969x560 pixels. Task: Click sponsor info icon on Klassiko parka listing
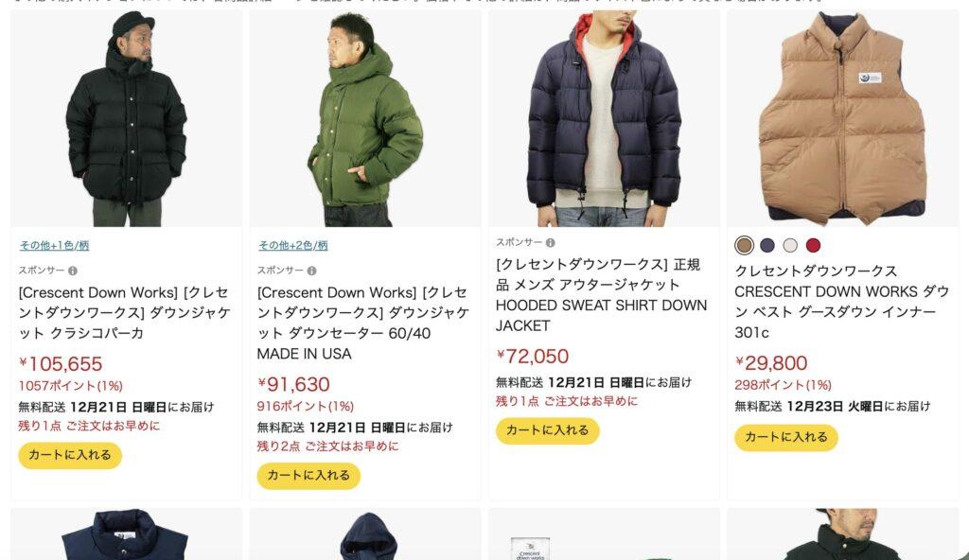(x=72, y=271)
